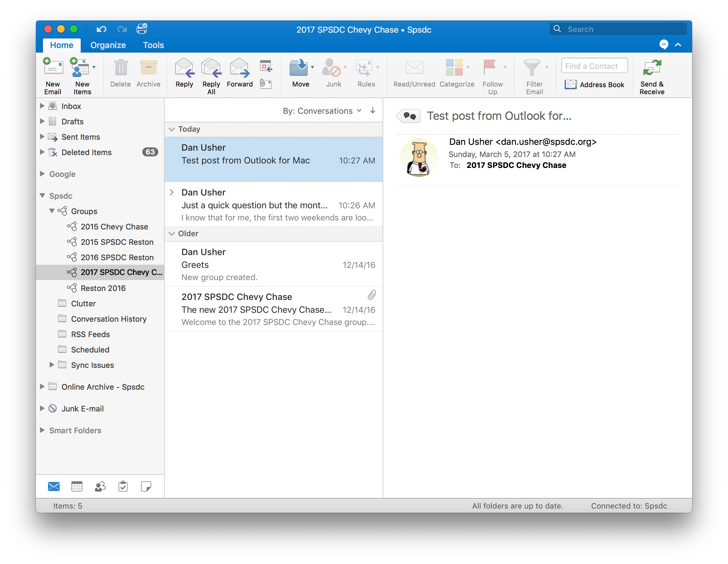Open the Reply All tool
Screen dimensions: 728x564
211,74
